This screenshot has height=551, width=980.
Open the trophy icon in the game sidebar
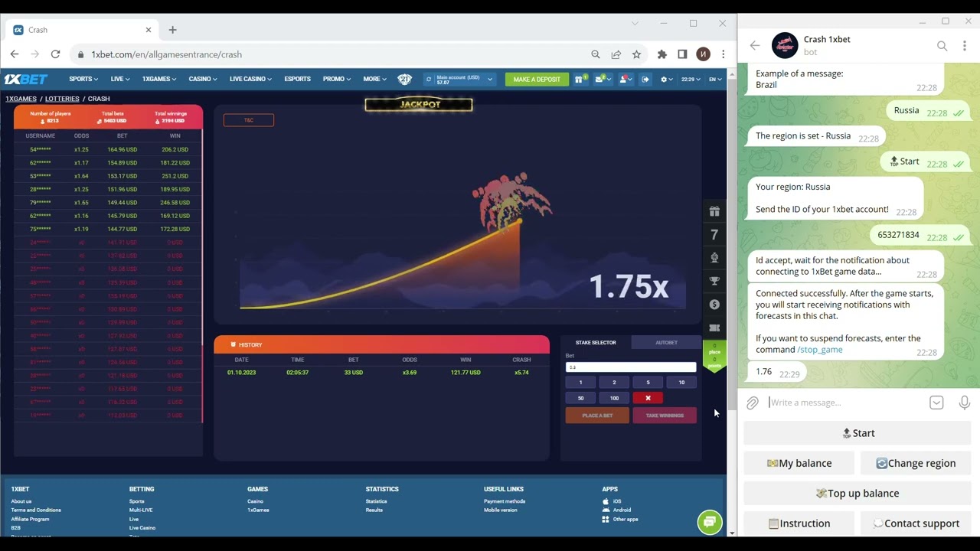(714, 281)
